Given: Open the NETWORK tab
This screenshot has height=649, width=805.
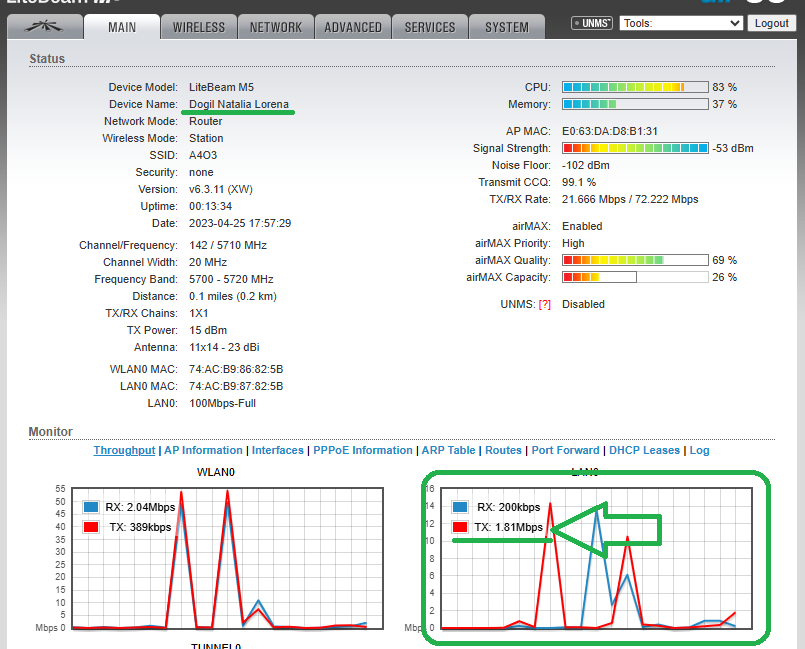Looking at the screenshot, I should click(x=276, y=27).
